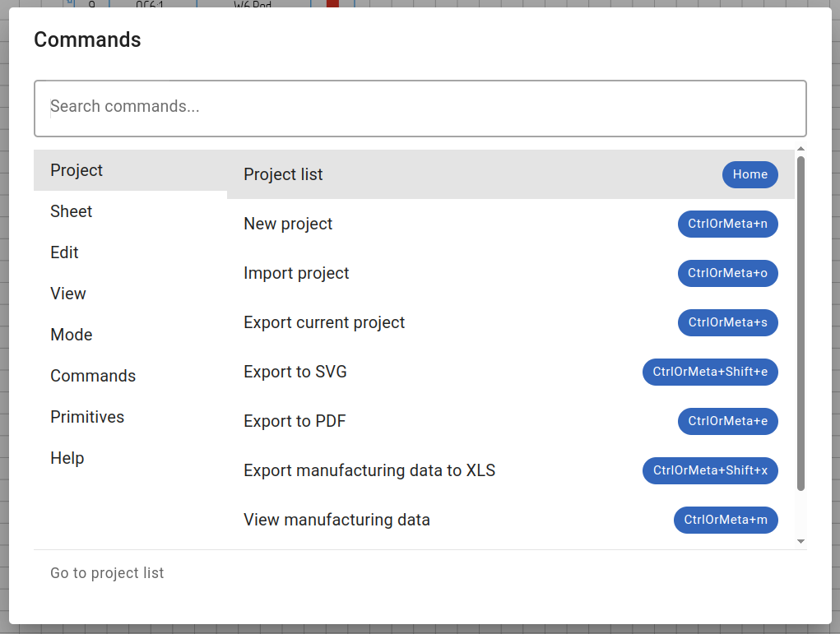The width and height of the screenshot is (840, 634).
Task: Open View manufacturing data command
Action: point(336,520)
